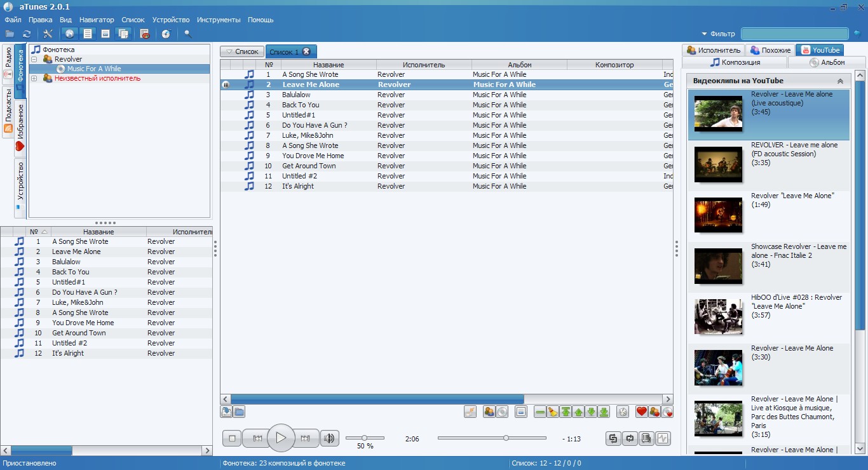Image resolution: width=868 pixels, height=470 pixels.
Task: Click the track info window icon below playlist
Action: (x=521, y=412)
